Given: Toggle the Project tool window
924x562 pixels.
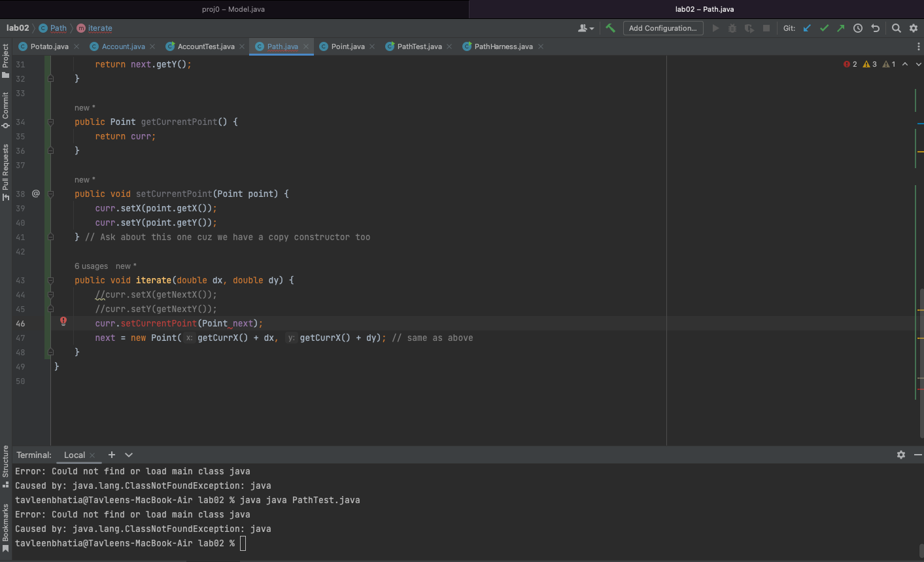Looking at the screenshot, I should [x=6, y=60].
